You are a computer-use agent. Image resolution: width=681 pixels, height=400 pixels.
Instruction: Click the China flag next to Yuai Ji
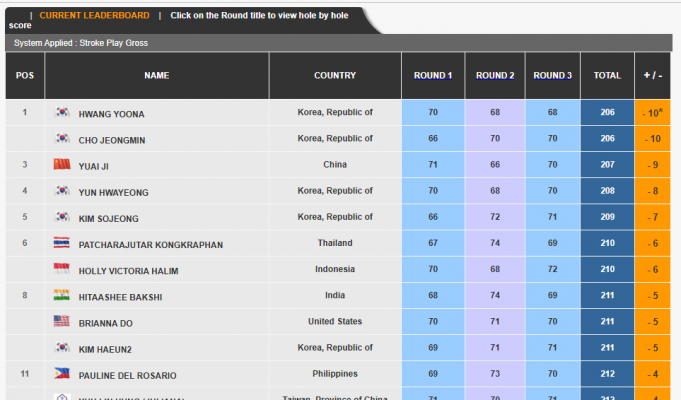[62, 165]
